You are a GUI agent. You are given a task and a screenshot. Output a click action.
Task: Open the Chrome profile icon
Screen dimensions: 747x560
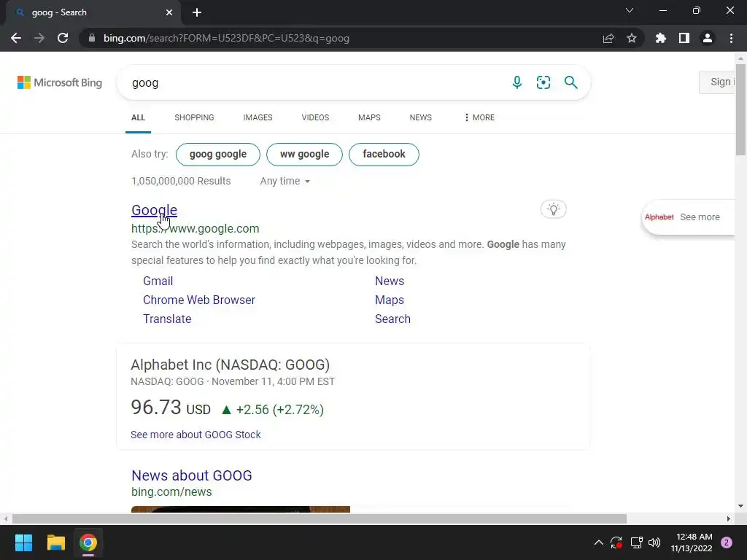pyautogui.click(x=708, y=38)
